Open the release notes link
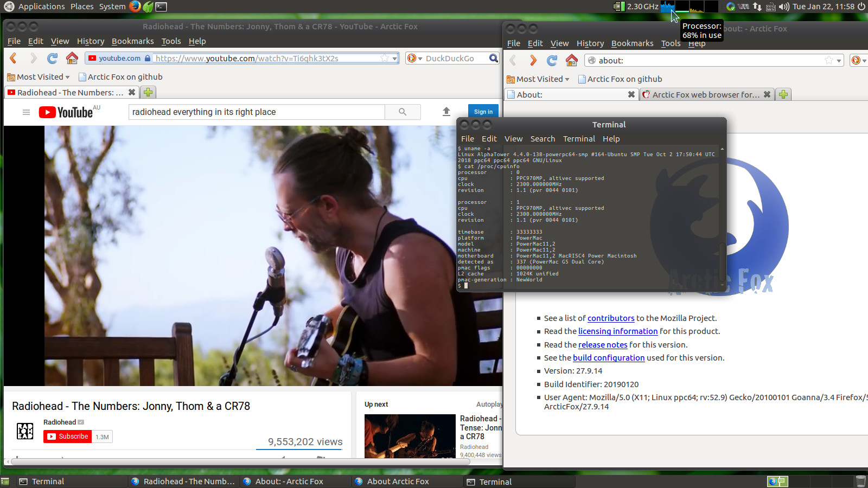 pyautogui.click(x=603, y=345)
